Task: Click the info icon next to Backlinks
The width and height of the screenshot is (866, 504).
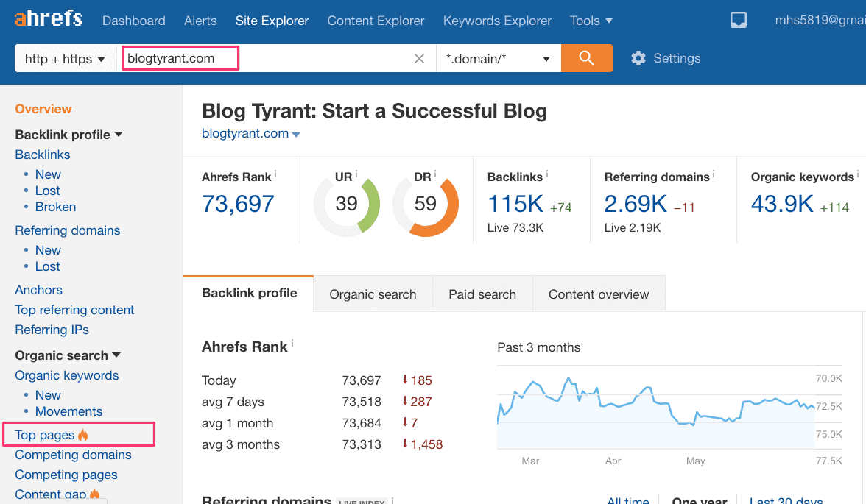Action: coord(547,174)
